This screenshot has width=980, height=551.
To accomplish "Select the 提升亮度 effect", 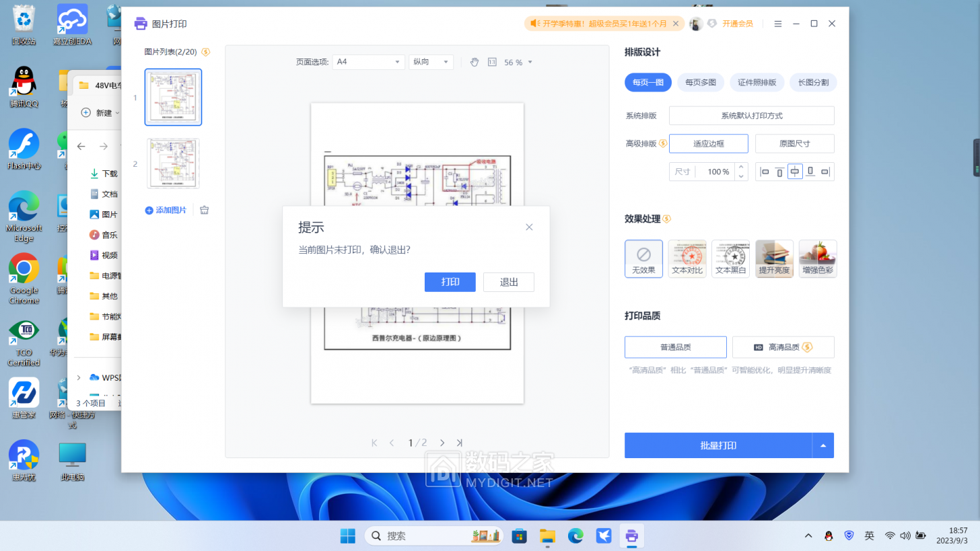I will (x=774, y=259).
